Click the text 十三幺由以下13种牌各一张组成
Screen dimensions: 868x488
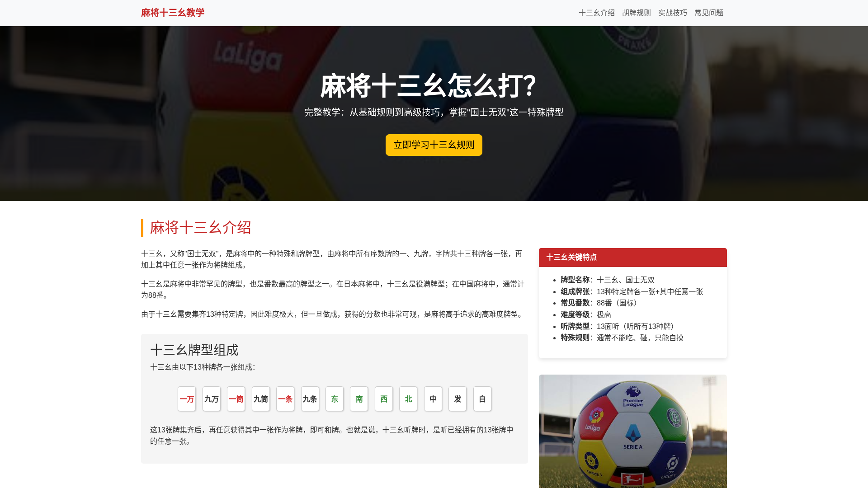point(203,367)
